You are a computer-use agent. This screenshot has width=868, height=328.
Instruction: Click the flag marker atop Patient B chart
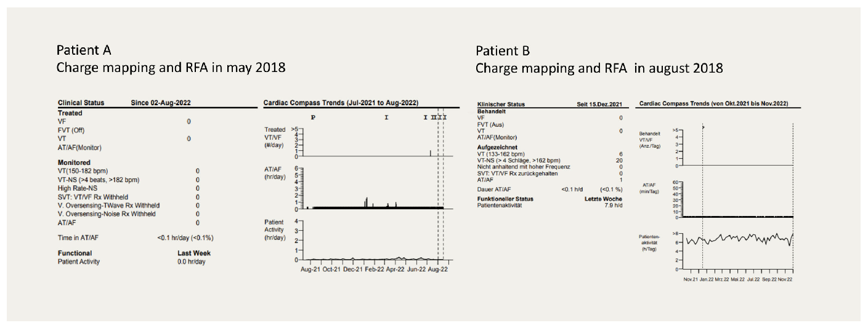tap(703, 127)
